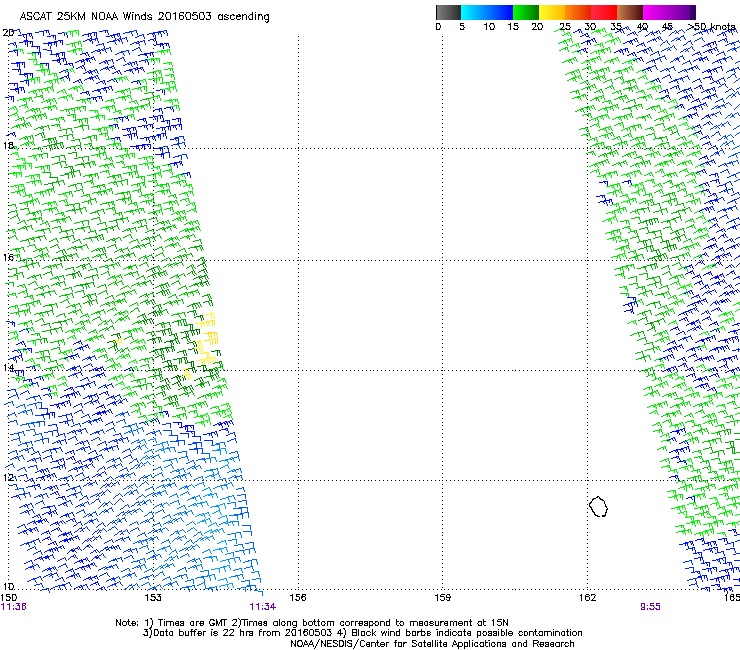Screen dimensions: 740x650
Task: Click the title 'ASCAT 25KM NOAA Winds 20160503 ascending'
Action: point(144,17)
